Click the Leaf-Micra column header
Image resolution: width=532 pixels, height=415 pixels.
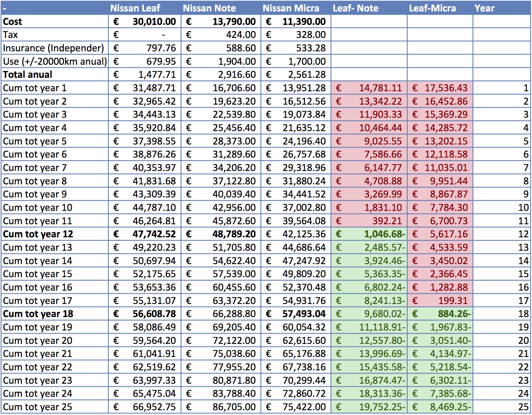tap(432, 8)
